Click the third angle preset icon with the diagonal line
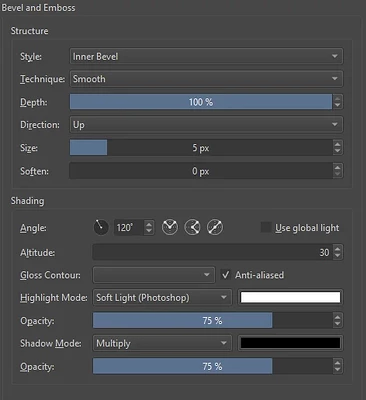 tap(215, 228)
